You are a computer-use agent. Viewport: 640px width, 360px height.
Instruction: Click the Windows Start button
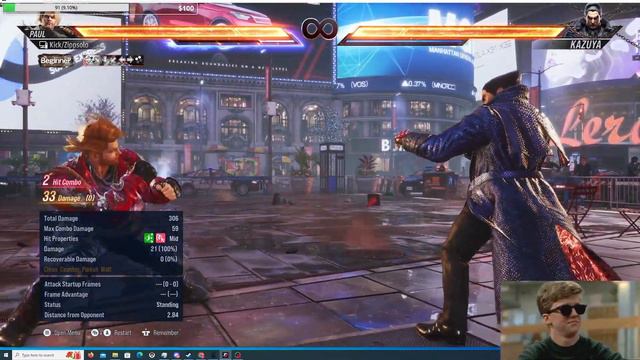click(x=6, y=355)
